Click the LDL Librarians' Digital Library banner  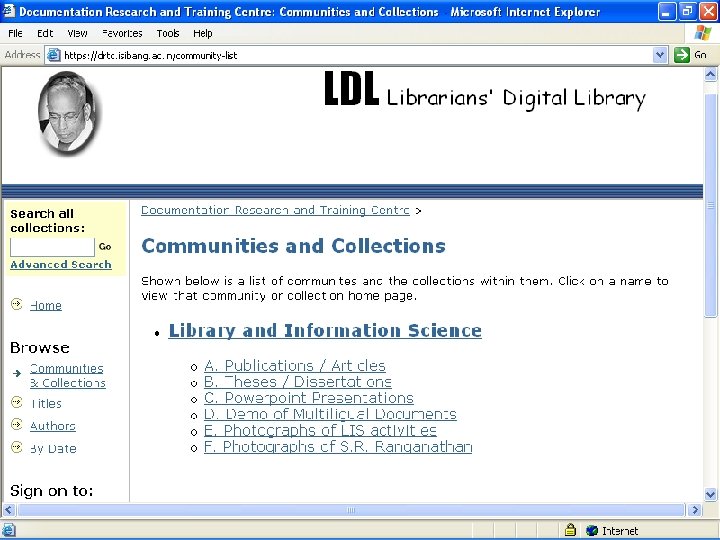tap(485, 90)
